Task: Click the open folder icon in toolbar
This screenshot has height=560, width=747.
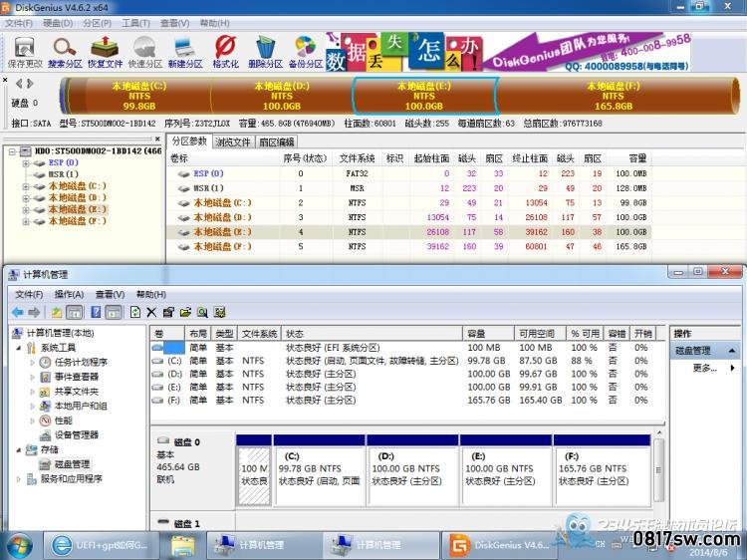Action: point(185,312)
